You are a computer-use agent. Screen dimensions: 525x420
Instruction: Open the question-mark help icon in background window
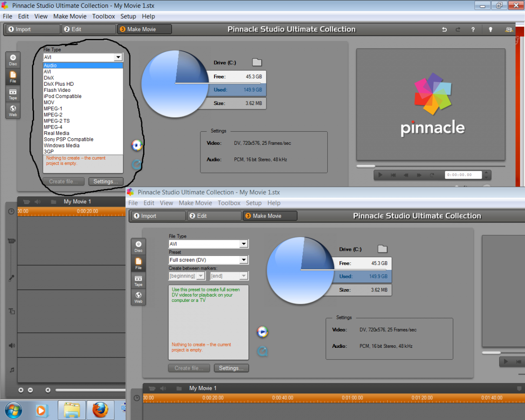pos(473,29)
